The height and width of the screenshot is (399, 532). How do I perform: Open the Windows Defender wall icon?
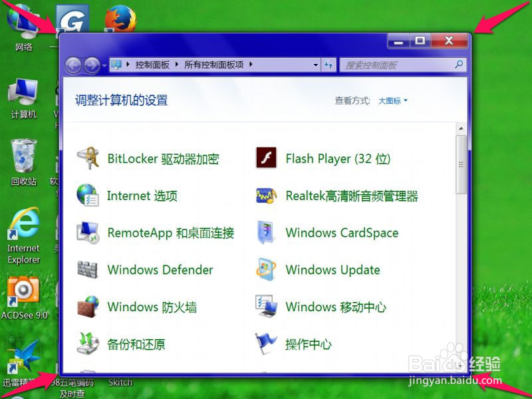click(87, 270)
